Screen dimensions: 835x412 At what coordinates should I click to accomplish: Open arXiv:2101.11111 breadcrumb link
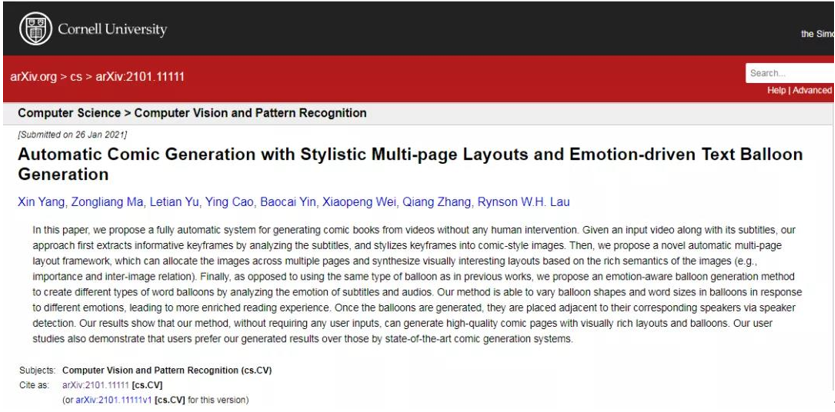tap(140, 77)
